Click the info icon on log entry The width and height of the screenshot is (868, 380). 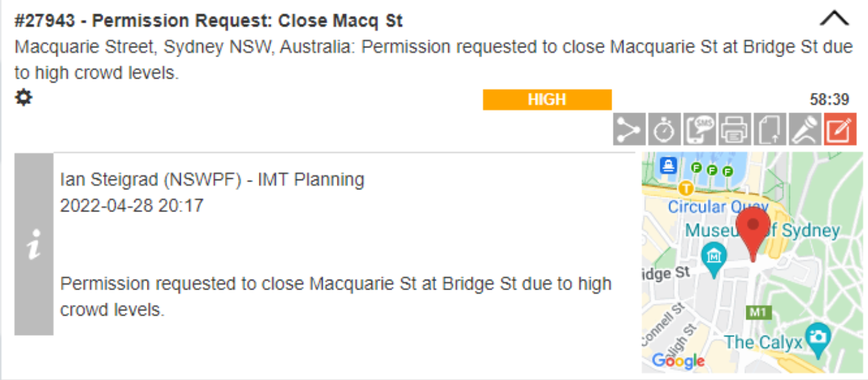(34, 244)
